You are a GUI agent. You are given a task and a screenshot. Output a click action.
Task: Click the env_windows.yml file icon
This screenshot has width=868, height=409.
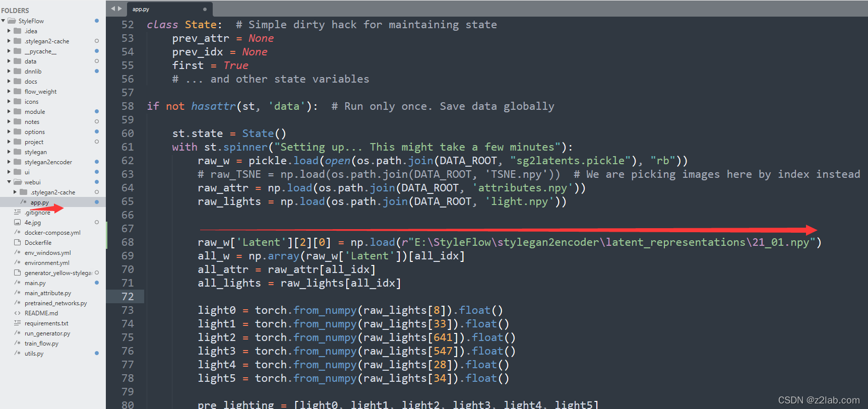[x=18, y=252]
